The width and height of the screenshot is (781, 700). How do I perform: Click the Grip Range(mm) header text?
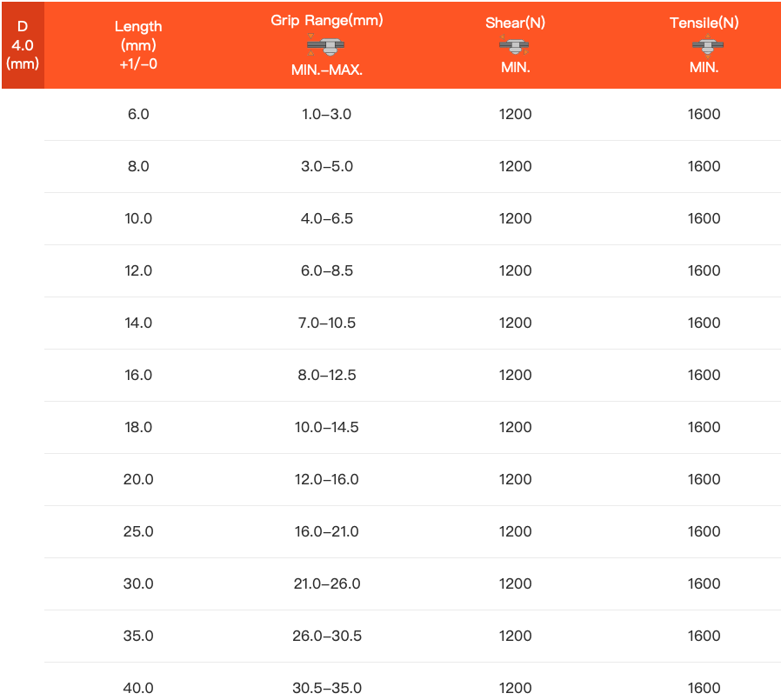tap(327, 20)
